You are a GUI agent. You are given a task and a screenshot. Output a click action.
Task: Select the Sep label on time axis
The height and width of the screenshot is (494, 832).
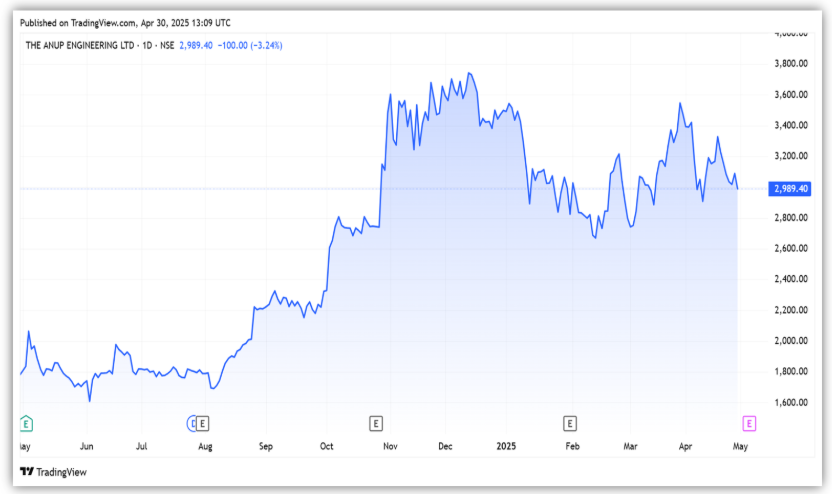265,446
